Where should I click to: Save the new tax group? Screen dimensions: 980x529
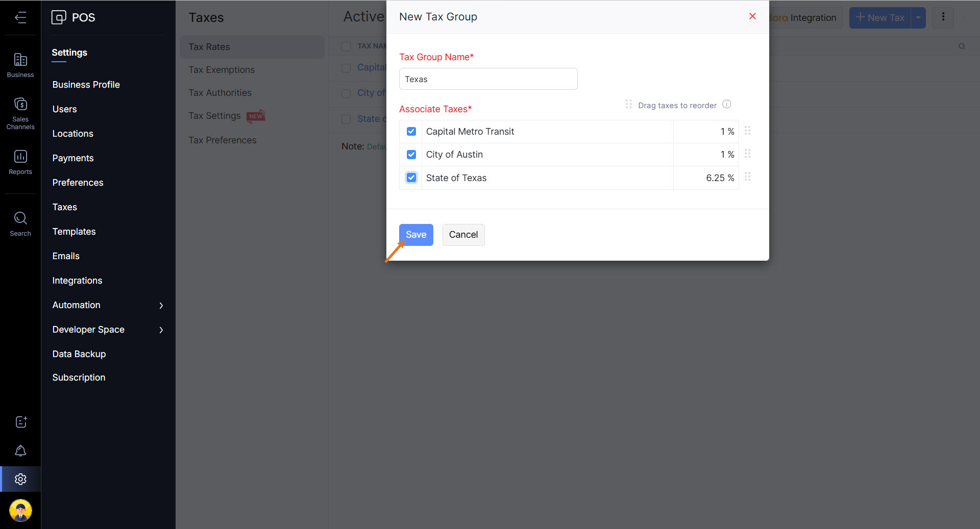[x=416, y=235]
